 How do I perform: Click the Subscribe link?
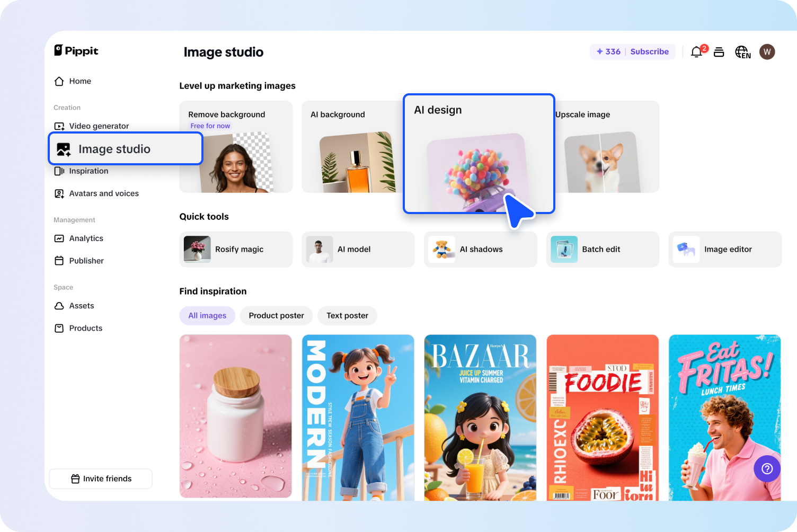point(649,51)
